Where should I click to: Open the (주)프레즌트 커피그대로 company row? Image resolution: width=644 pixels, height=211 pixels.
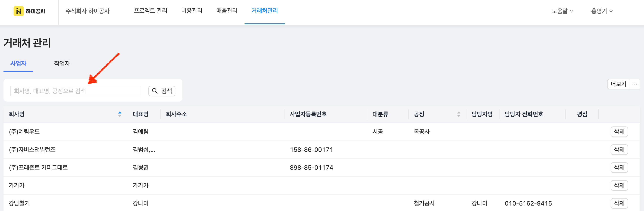click(x=38, y=168)
